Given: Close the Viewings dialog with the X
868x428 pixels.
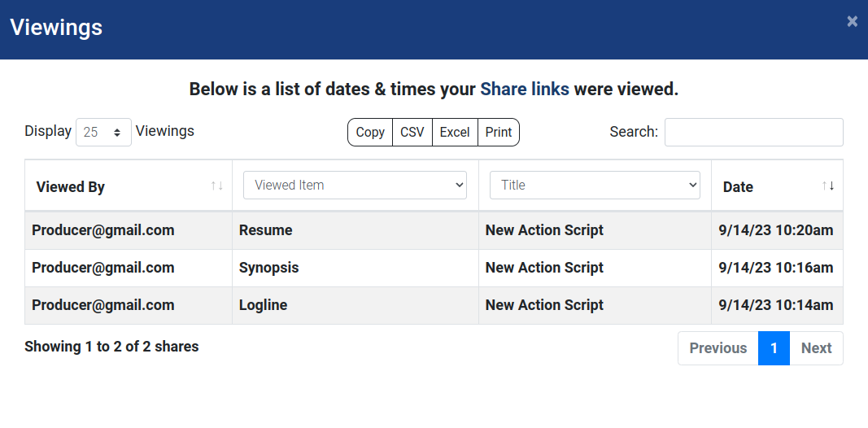Looking at the screenshot, I should click(852, 21).
